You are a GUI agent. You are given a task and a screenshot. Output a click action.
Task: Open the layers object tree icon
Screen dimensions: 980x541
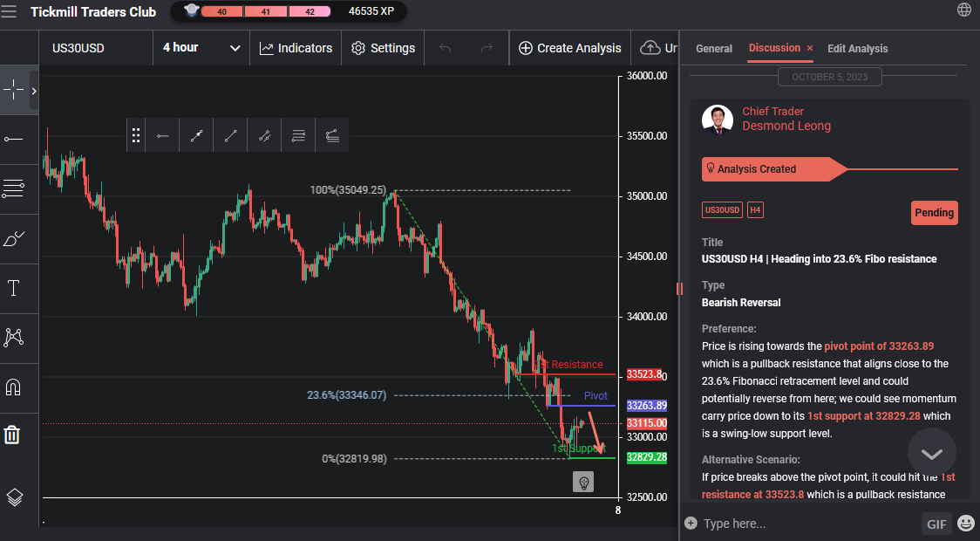(x=14, y=497)
